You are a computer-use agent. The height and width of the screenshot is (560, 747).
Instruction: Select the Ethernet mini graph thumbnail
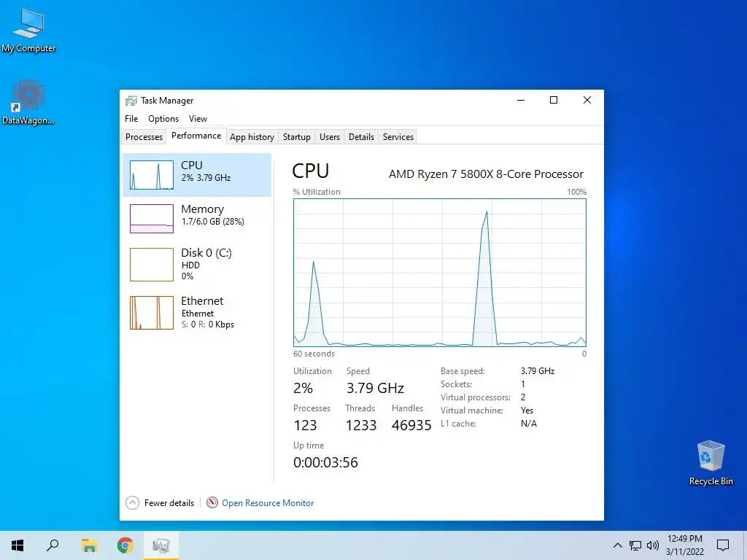152,313
